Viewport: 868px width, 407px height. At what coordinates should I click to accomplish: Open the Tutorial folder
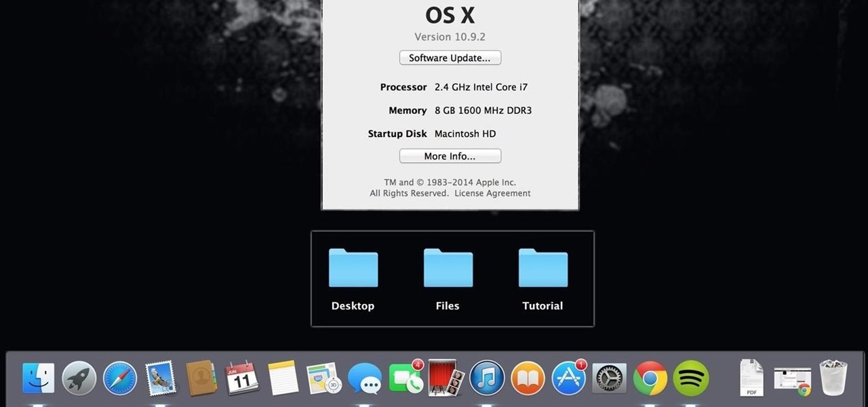pyautogui.click(x=542, y=267)
